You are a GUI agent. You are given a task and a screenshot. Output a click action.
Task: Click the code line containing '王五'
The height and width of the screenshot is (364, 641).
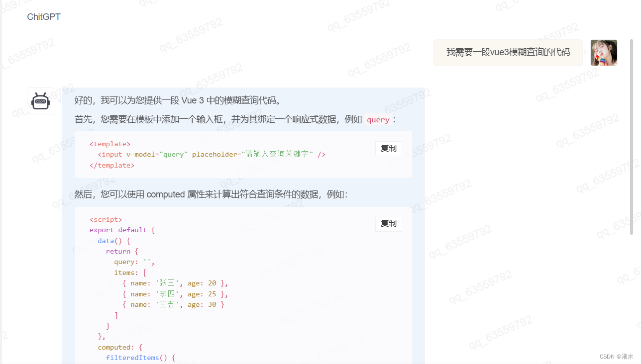click(173, 304)
